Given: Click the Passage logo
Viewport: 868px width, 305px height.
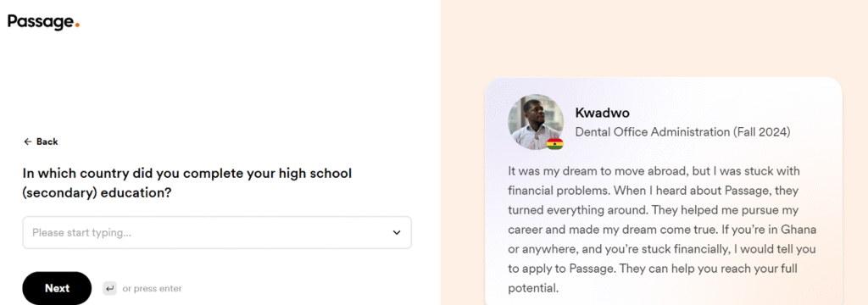Looking at the screenshot, I should point(43,22).
